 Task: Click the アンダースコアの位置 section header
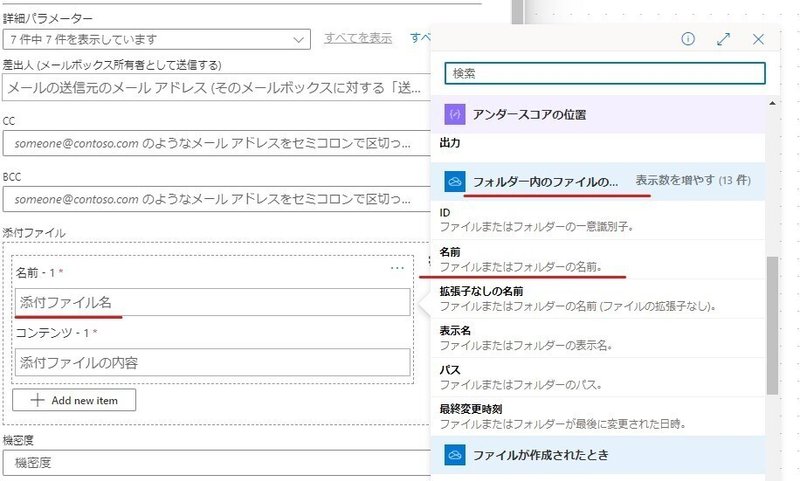click(598, 114)
